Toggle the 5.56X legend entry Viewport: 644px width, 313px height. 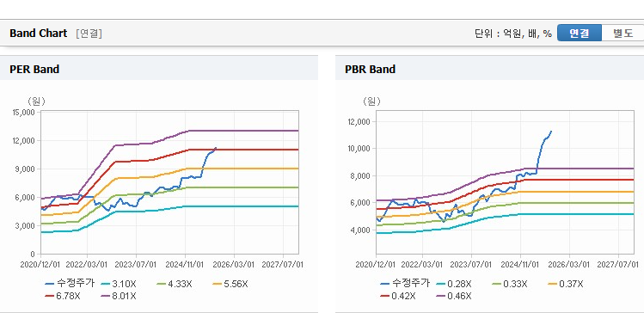230,284
